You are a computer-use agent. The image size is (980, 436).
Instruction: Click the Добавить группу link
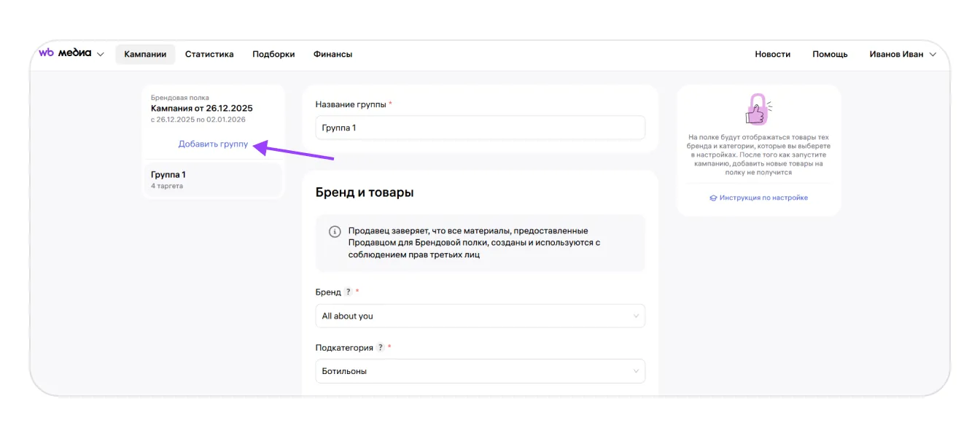pyautogui.click(x=213, y=144)
